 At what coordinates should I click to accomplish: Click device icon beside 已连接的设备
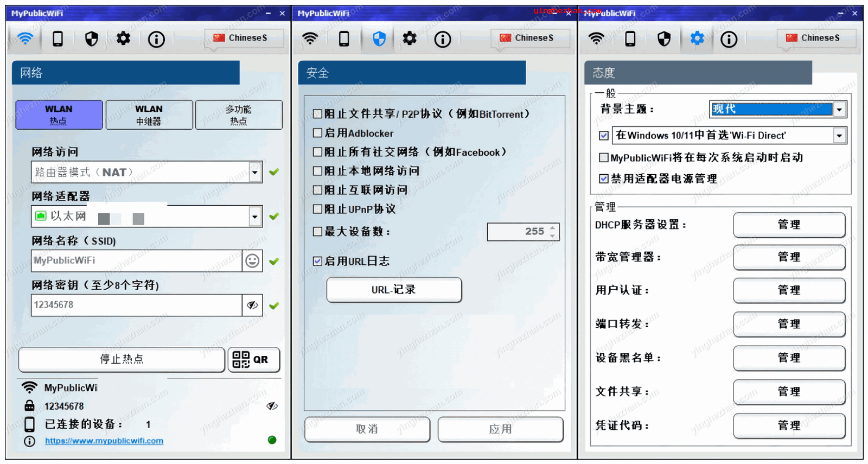(29, 424)
